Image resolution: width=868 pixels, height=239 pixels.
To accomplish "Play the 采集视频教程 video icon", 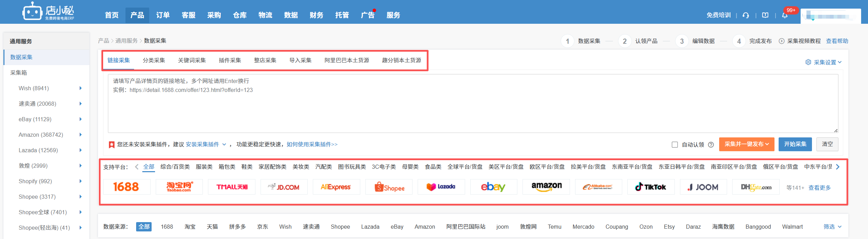I will pyautogui.click(x=782, y=41).
